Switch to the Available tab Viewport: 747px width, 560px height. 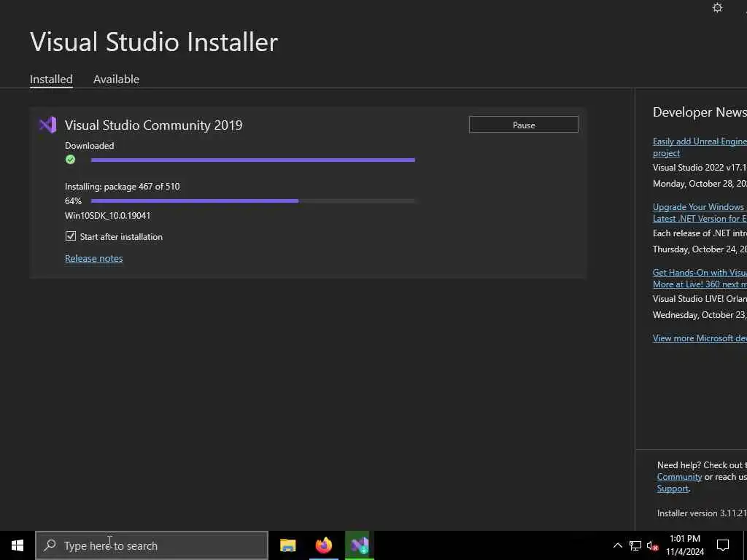pyautogui.click(x=116, y=79)
